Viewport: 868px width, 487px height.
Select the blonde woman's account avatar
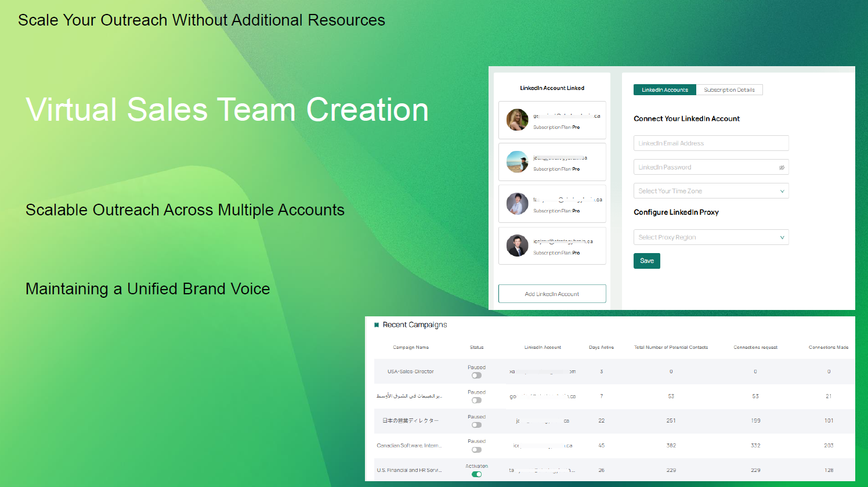[517, 120]
